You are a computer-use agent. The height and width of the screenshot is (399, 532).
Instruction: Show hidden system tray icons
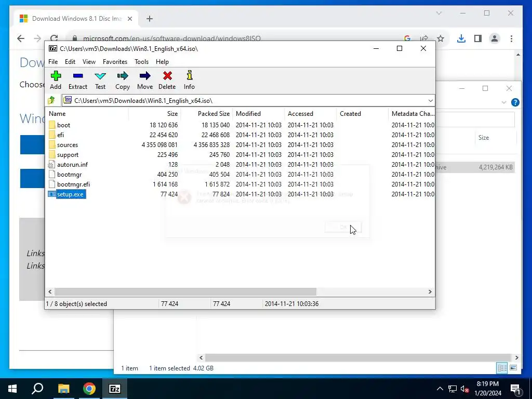click(440, 389)
